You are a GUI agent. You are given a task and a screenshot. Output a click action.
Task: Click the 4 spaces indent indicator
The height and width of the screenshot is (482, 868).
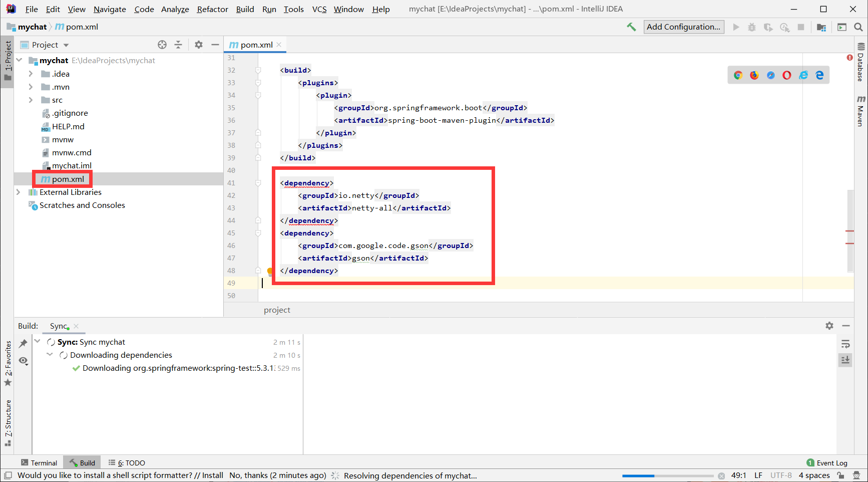pyautogui.click(x=814, y=475)
